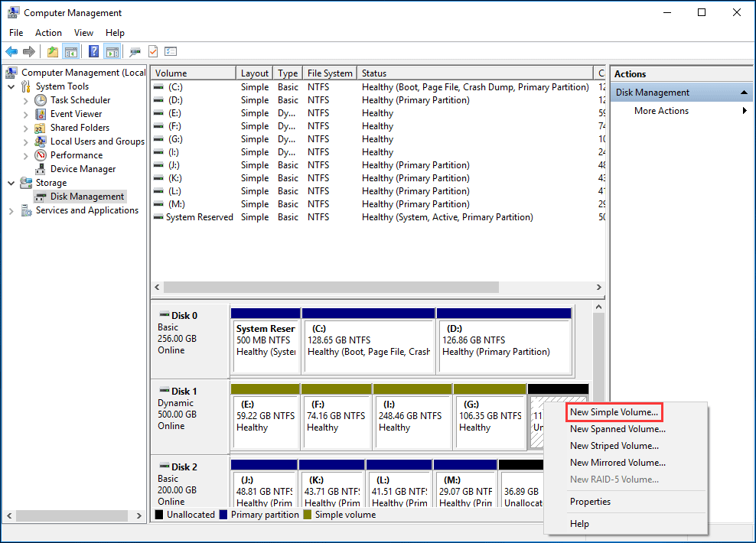Click the disk view scroll up arrow

click(x=598, y=307)
